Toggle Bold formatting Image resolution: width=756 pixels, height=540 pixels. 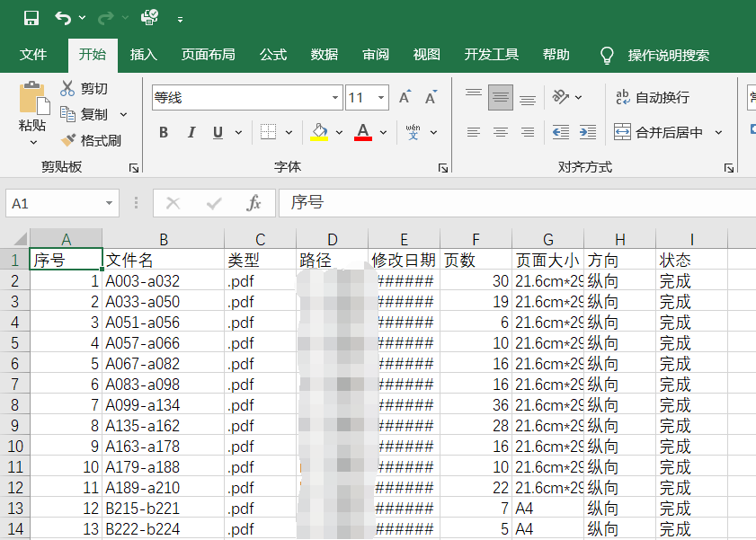(x=164, y=132)
